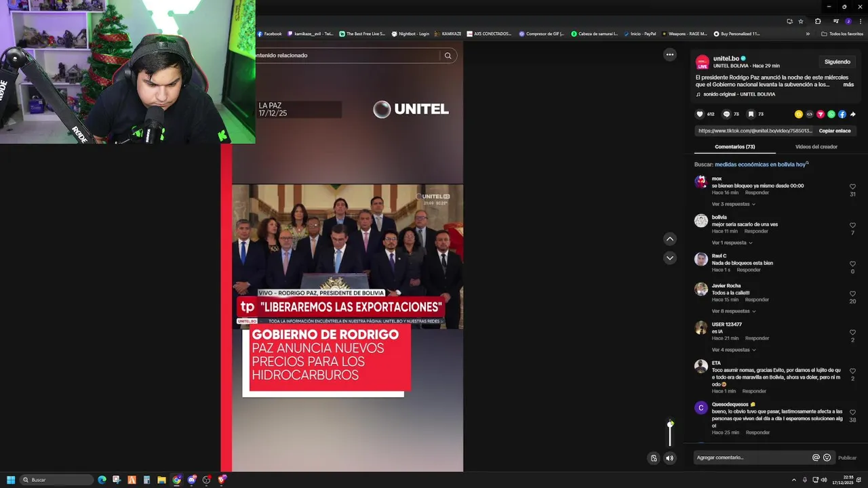Open the emoji picker in comment box
This screenshot has width=868, height=488.
827,457
